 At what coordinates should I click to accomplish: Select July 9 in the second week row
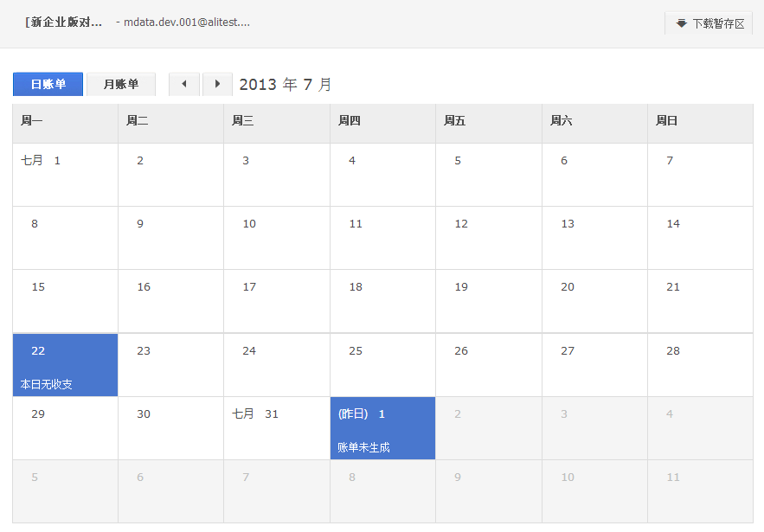(171, 238)
